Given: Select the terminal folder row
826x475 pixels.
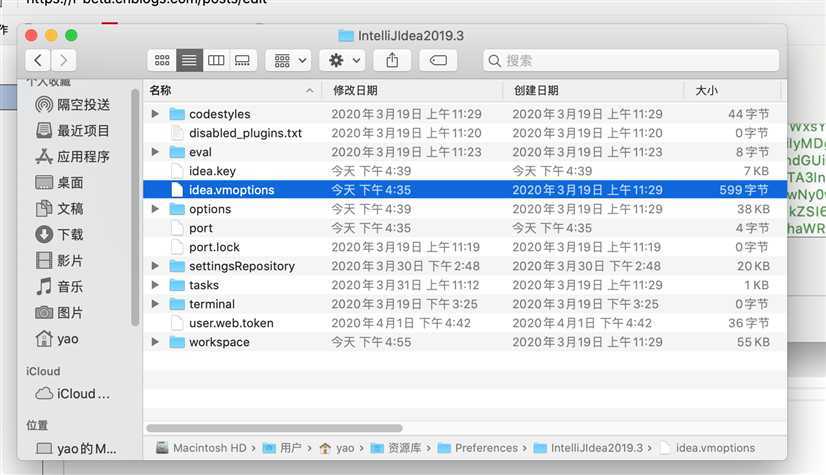Looking at the screenshot, I should click(465, 304).
